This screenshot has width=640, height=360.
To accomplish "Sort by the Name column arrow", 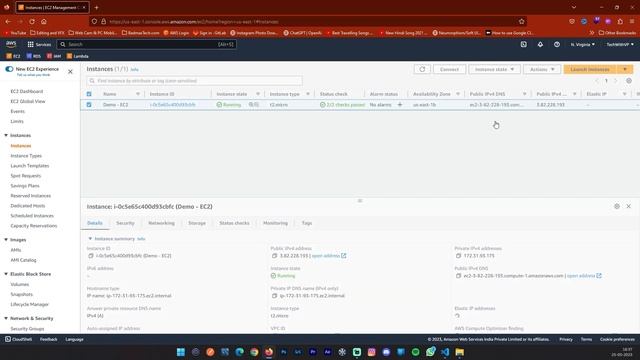I will (138, 94).
